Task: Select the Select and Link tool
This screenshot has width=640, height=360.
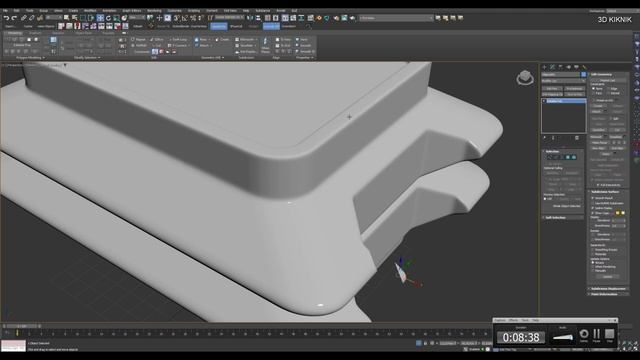Action: click(x=24, y=18)
